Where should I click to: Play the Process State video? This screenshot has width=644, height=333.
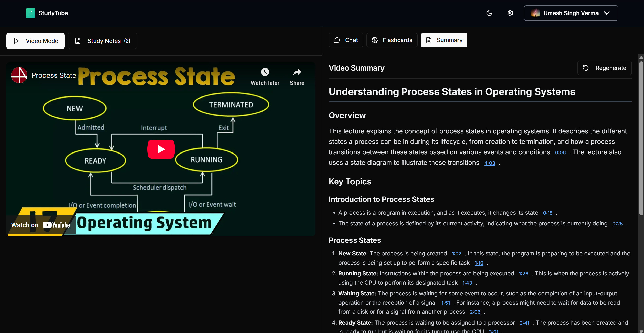point(161,149)
